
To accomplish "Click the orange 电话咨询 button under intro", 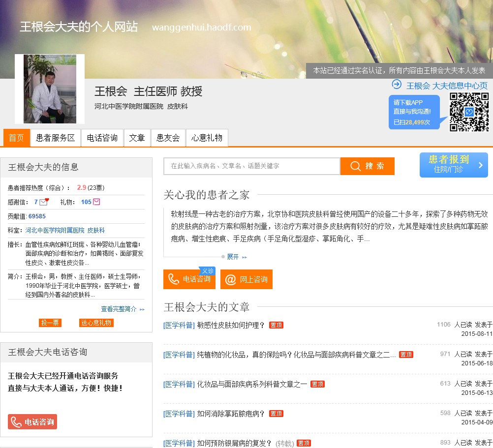I will click(189, 279).
